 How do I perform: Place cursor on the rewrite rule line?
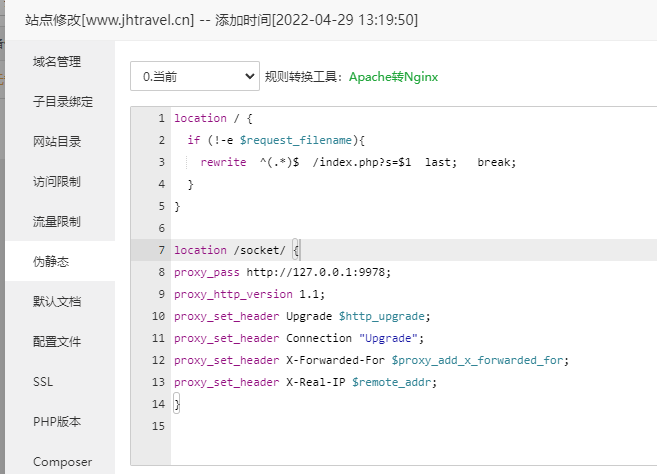(358, 162)
